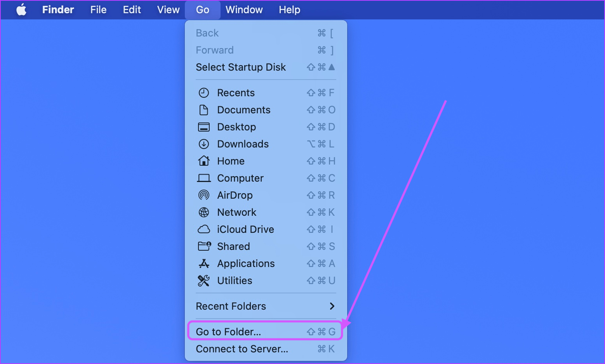Click the Applications A icon

point(204,263)
